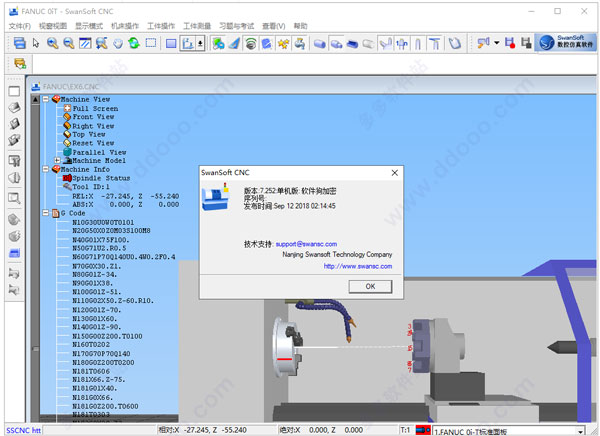
Task: Open the 视窗视图 menu
Action: click(x=53, y=26)
